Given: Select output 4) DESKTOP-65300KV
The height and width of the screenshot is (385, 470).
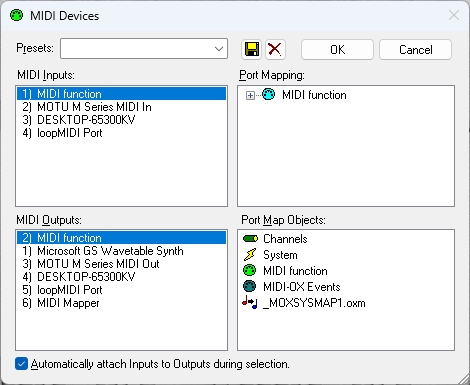Looking at the screenshot, I should point(121,277).
